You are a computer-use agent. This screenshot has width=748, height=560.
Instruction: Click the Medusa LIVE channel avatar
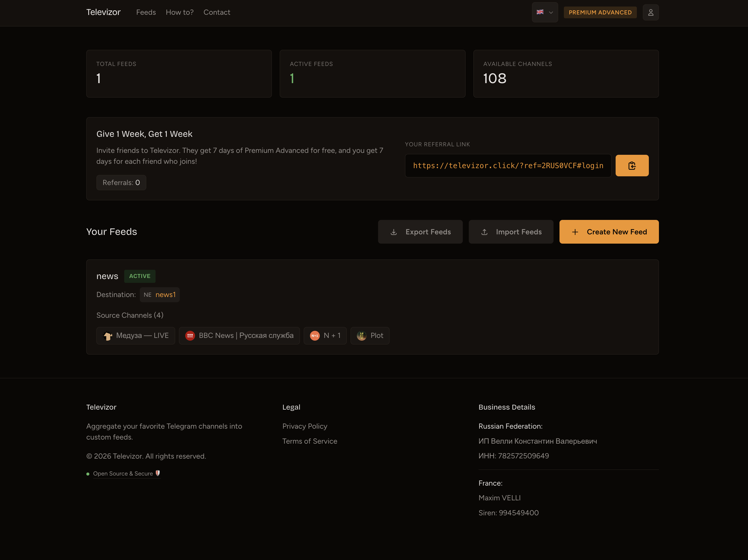point(108,336)
